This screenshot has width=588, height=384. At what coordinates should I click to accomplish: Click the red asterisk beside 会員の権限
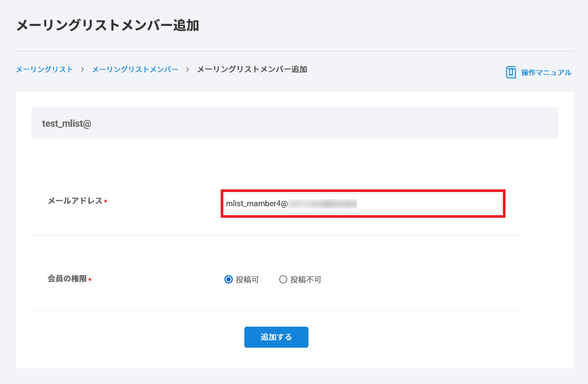pyautogui.click(x=90, y=280)
